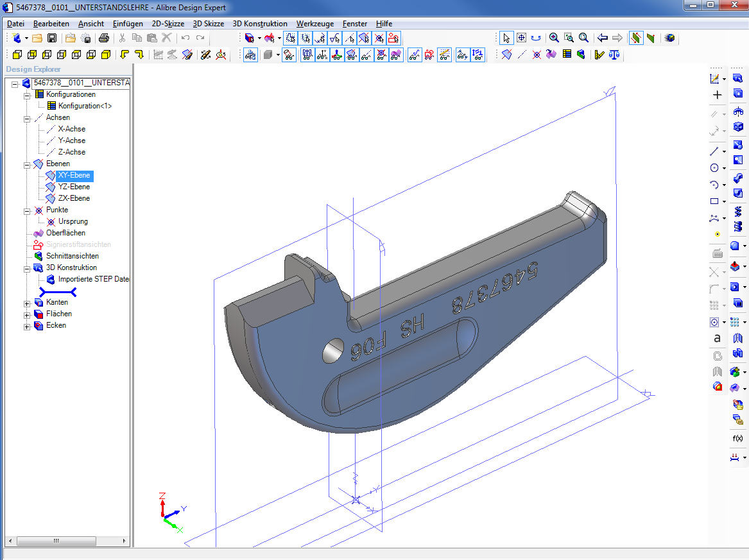The width and height of the screenshot is (749, 560).
Task: Select the Schnittansichten tree item
Action: click(72, 256)
